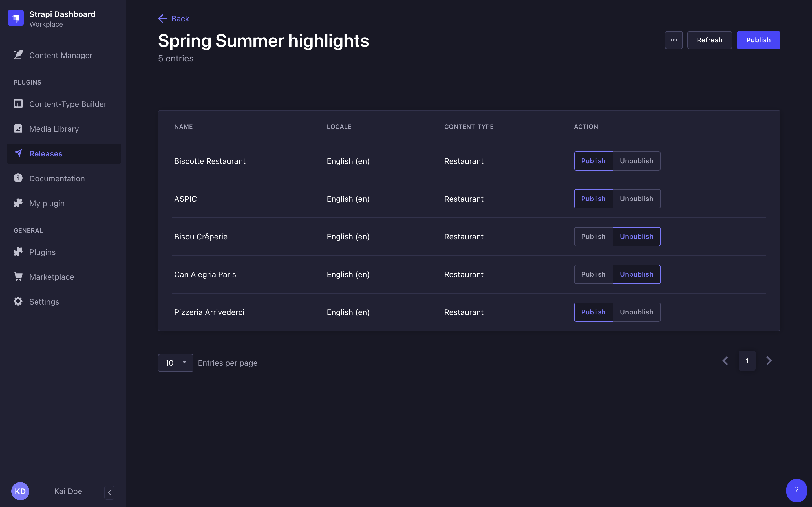Open the entries per page dropdown
This screenshot has width=812, height=507.
click(x=175, y=363)
